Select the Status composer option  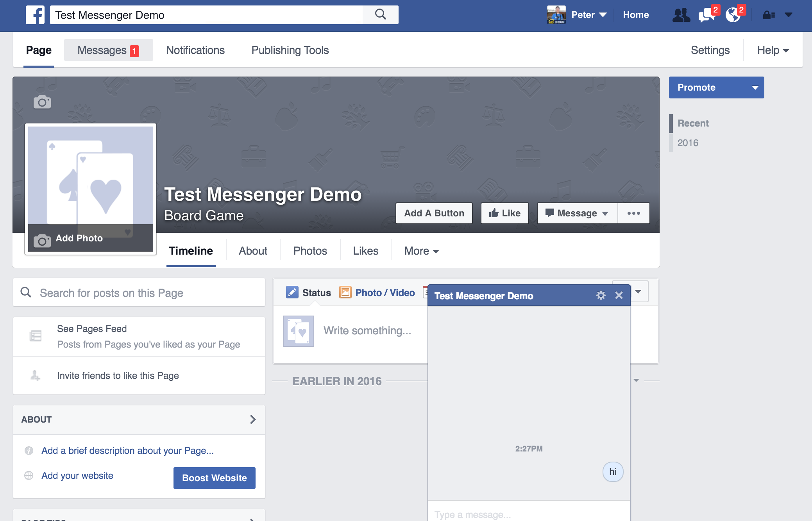(308, 293)
